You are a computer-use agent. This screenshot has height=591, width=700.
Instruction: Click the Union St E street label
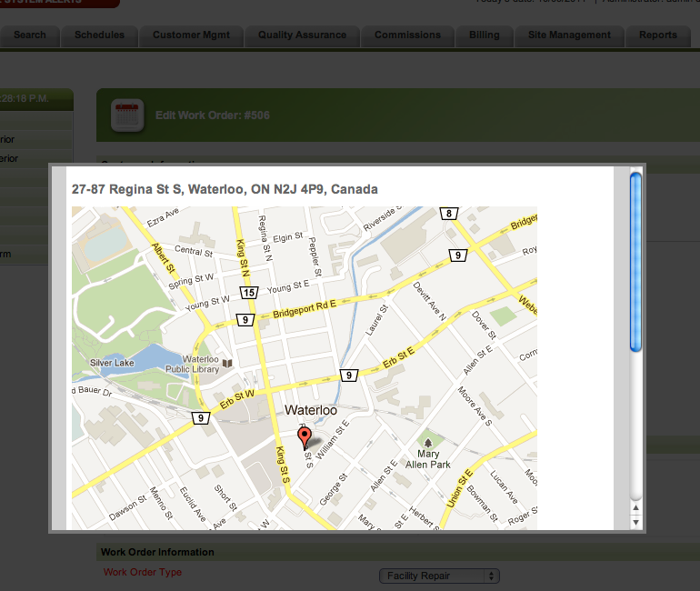tap(459, 489)
